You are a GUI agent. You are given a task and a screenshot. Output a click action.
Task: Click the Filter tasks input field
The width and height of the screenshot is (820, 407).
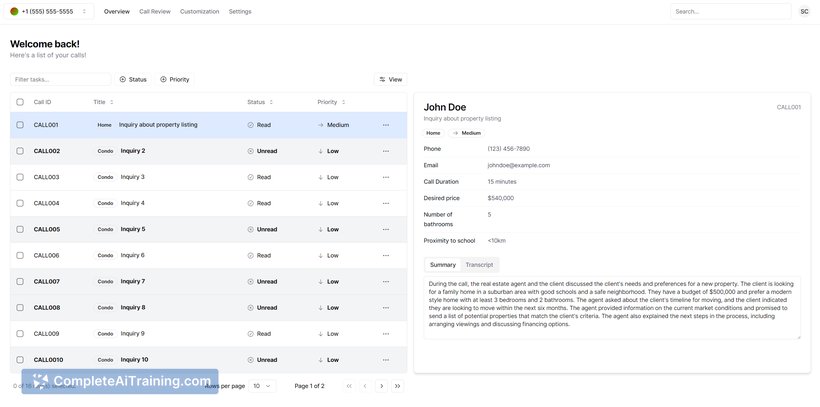point(61,80)
